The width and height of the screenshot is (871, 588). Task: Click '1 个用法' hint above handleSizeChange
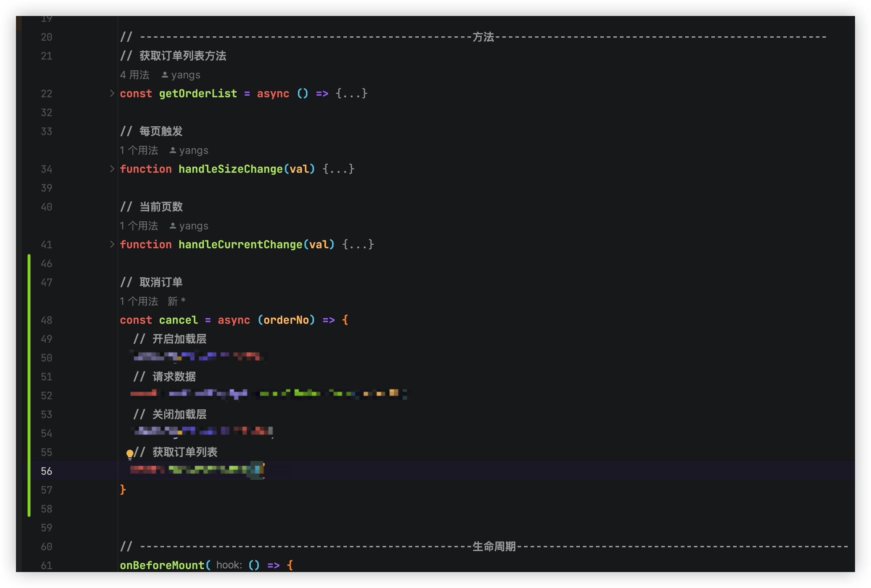click(x=139, y=150)
